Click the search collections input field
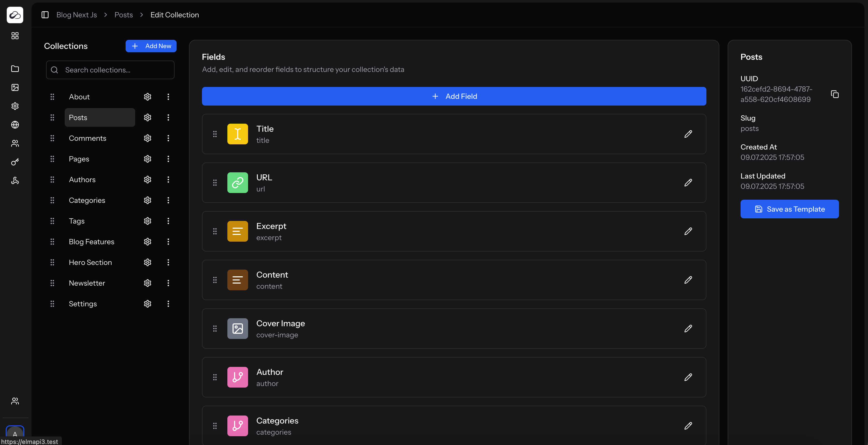Viewport: 868px width, 445px height. [110, 70]
